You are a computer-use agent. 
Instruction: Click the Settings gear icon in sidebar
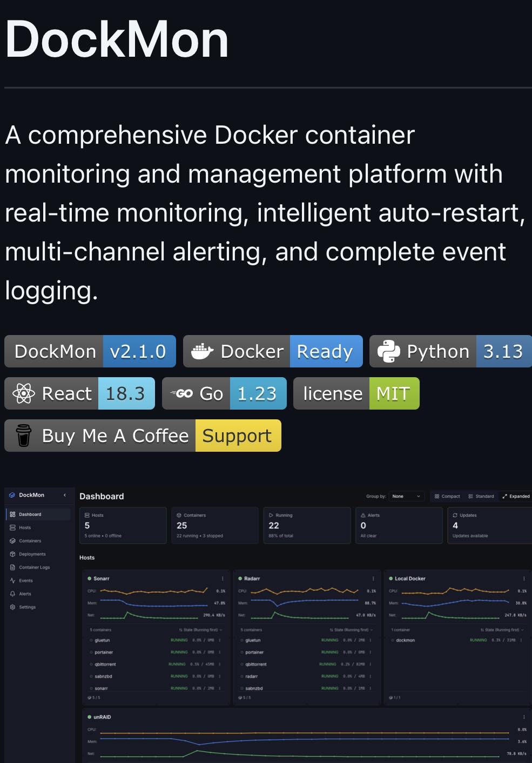click(12, 607)
